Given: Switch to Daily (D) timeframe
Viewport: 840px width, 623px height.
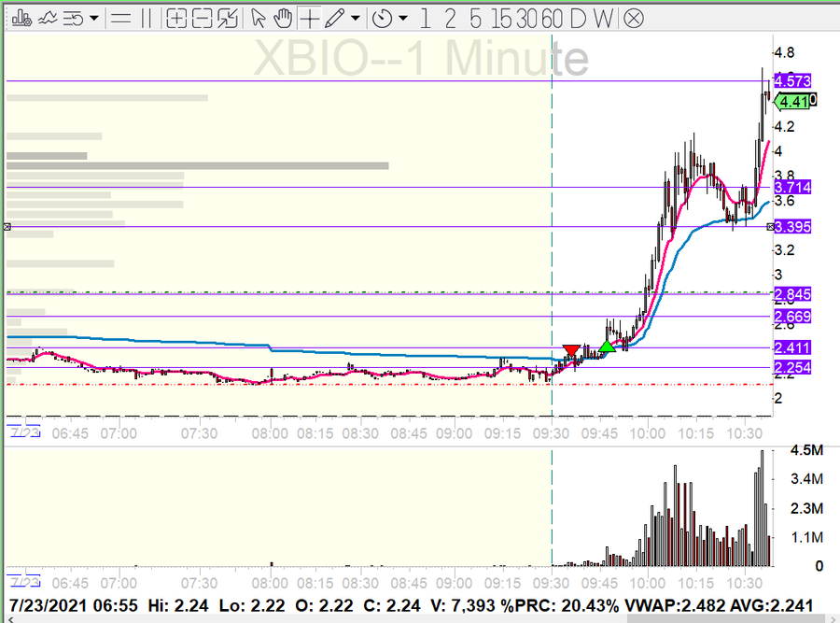Looking at the screenshot, I should coord(579,19).
